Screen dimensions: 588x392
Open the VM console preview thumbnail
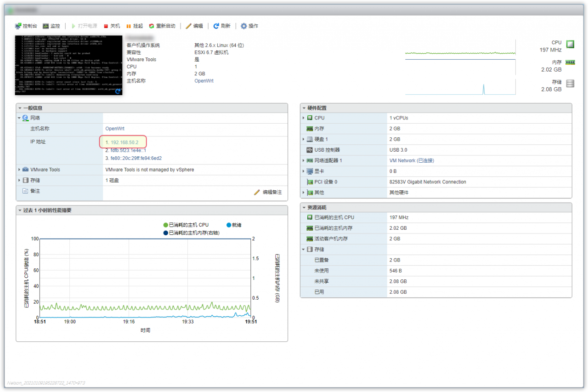pyautogui.click(x=69, y=64)
